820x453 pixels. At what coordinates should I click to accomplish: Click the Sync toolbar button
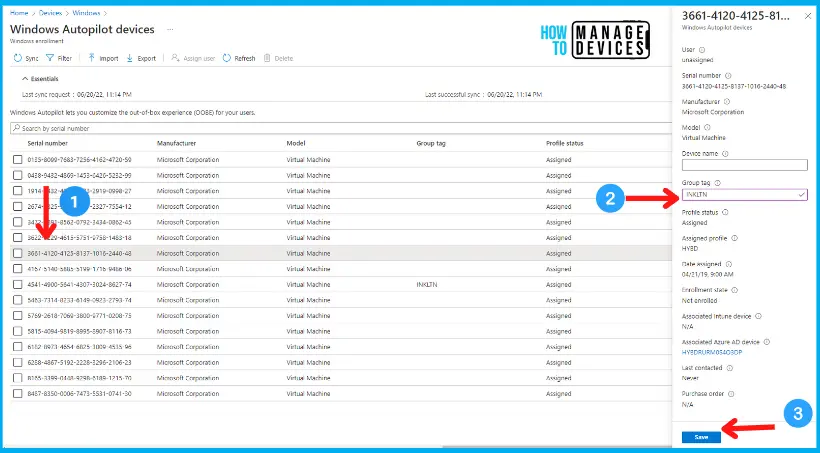(x=26, y=58)
